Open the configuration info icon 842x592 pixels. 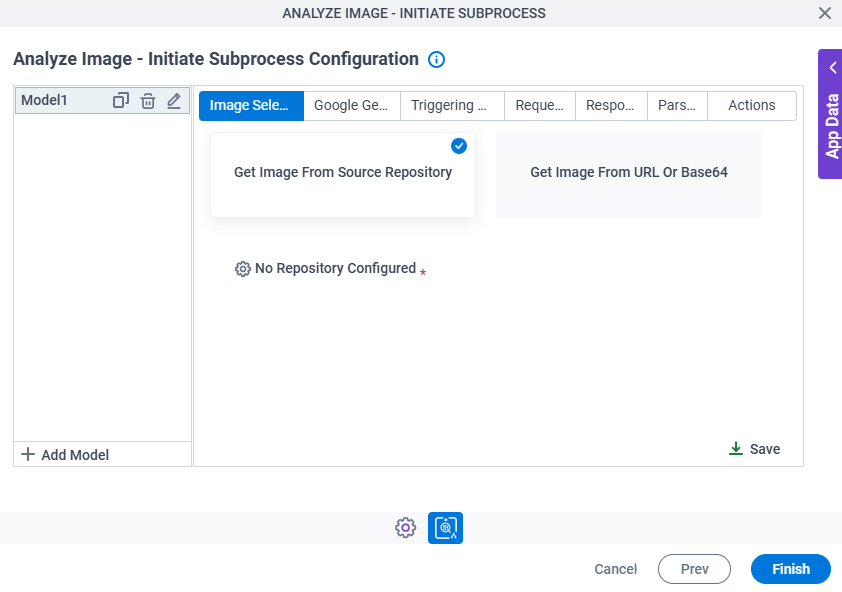[x=436, y=59]
